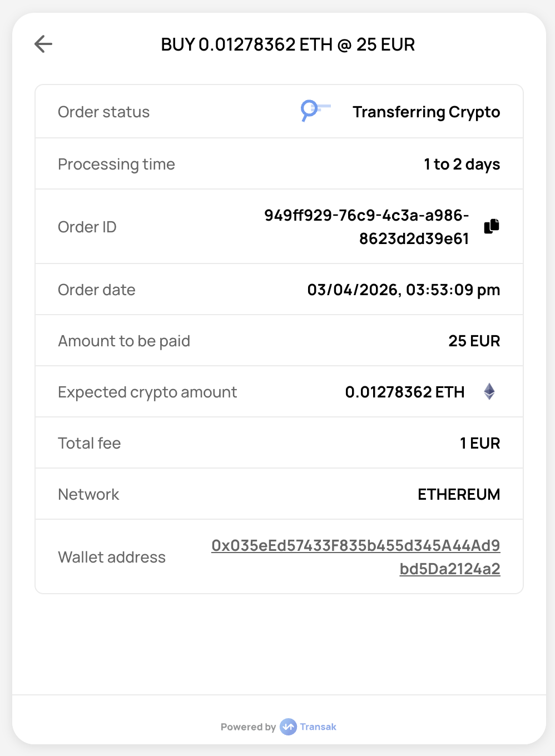Click the "Transferring Crypto" status text
This screenshot has height=756, width=555.
click(x=426, y=112)
